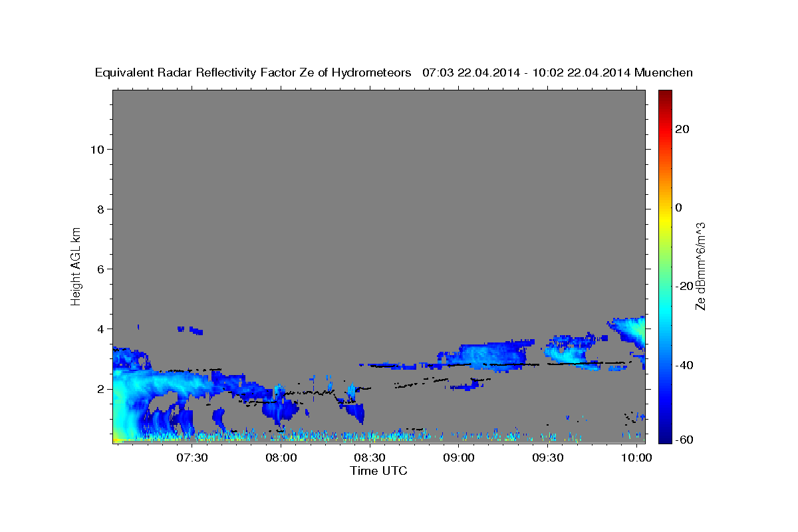Image resolution: width=798 pixels, height=532 pixels.
Task: Click the plot title "Equivalent Radar Reflectivity Factor Ze of Hydrometeors"
Action: click(x=253, y=73)
